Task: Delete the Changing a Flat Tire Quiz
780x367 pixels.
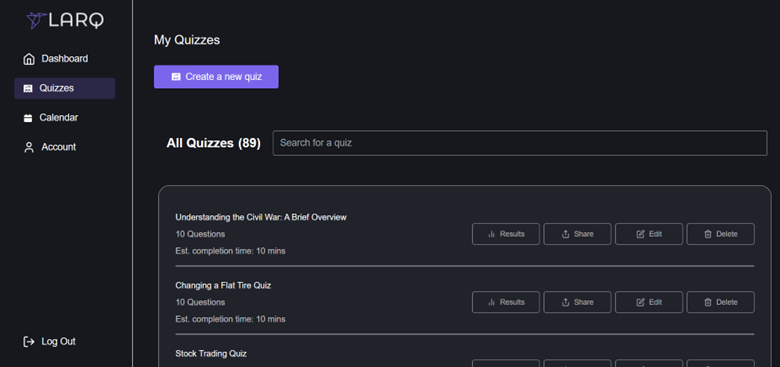Action: pyautogui.click(x=720, y=302)
